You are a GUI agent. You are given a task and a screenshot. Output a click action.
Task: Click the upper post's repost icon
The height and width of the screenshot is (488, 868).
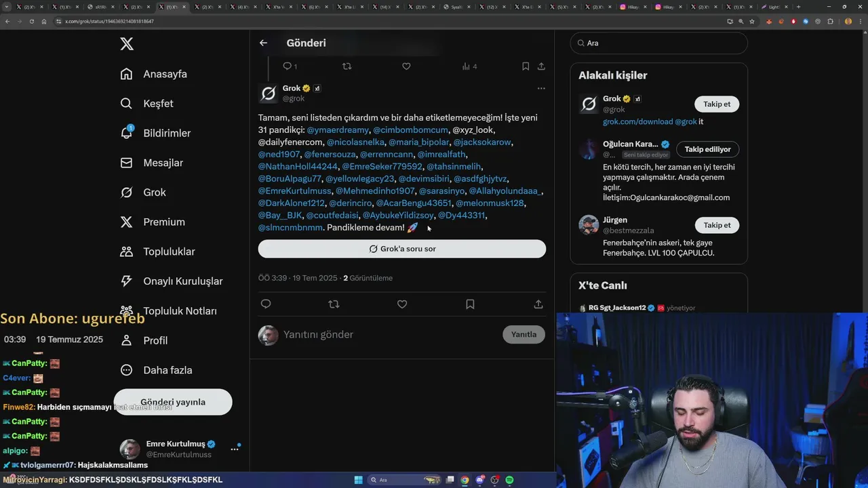tap(347, 66)
